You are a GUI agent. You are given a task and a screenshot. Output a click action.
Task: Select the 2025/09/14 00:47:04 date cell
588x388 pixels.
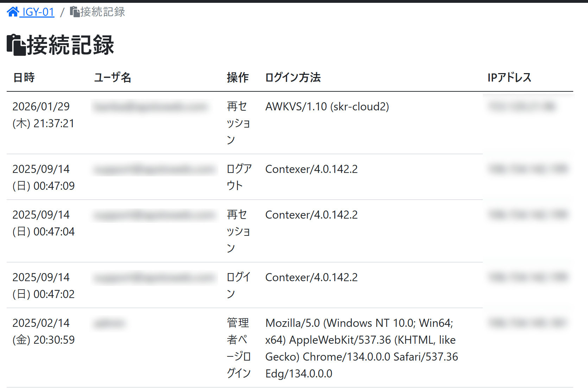(x=43, y=223)
